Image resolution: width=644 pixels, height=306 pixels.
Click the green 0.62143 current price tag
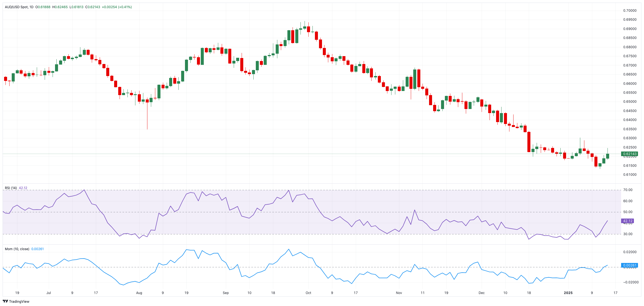tap(630, 154)
